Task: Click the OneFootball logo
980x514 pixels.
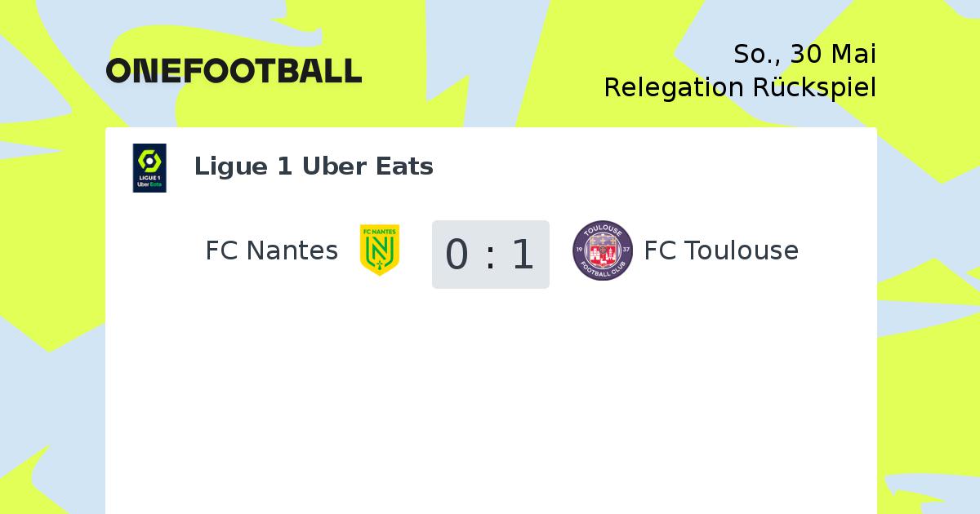Action: pos(234,71)
